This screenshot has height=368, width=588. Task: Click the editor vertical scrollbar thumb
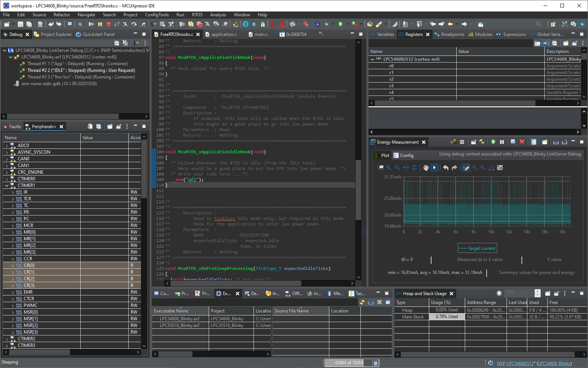click(x=358, y=190)
